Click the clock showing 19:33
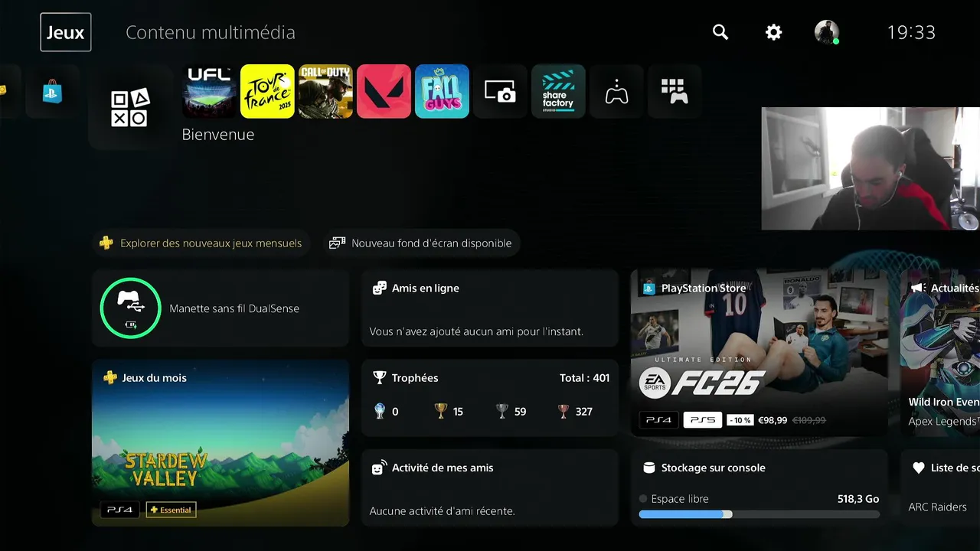The width and height of the screenshot is (980, 551). (911, 32)
